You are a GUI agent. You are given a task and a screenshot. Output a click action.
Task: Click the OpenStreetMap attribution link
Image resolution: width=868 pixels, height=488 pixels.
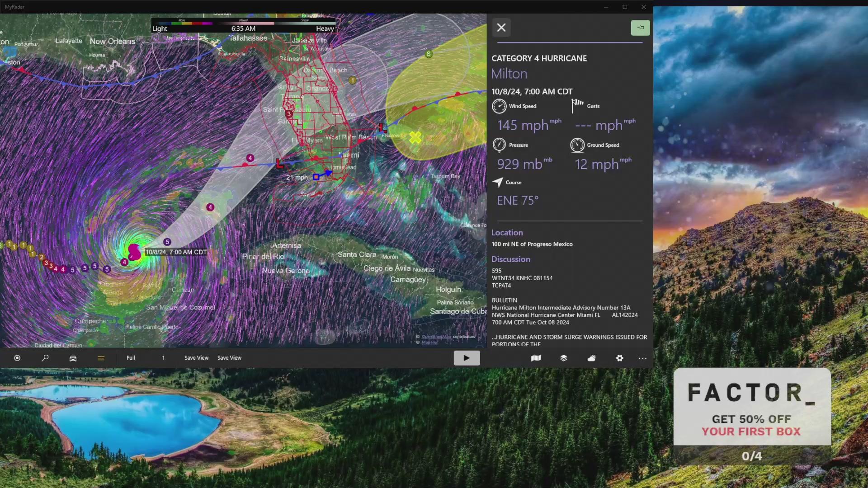[x=436, y=337]
